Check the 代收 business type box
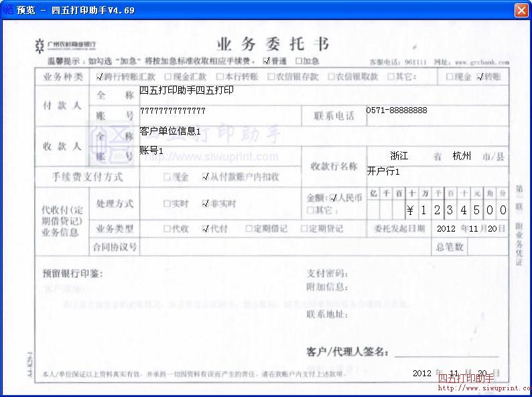Viewport: 532px width, 397px height. [167, 229]
